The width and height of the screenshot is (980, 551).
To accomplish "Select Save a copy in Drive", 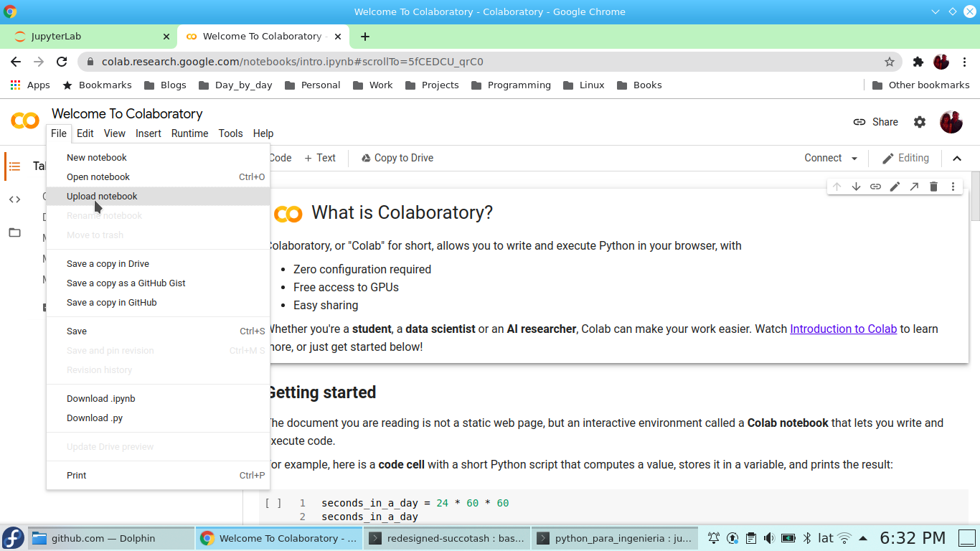I will 159,264.
